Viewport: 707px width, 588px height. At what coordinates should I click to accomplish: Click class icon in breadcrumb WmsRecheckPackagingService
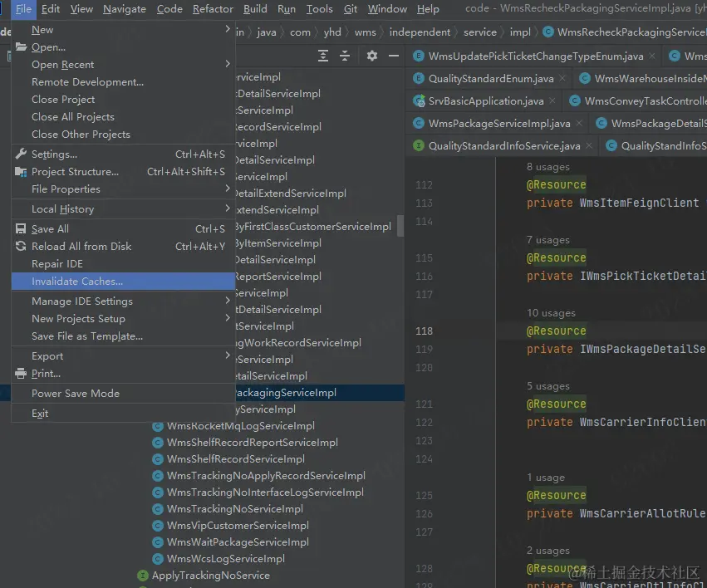(548, 32)
